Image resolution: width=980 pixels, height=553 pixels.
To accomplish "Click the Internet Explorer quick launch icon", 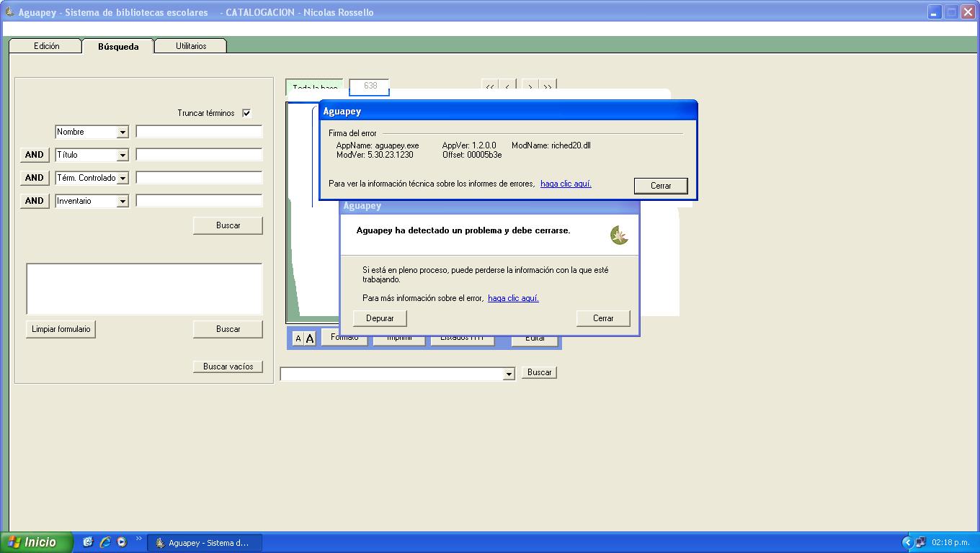I will (104, 542).
